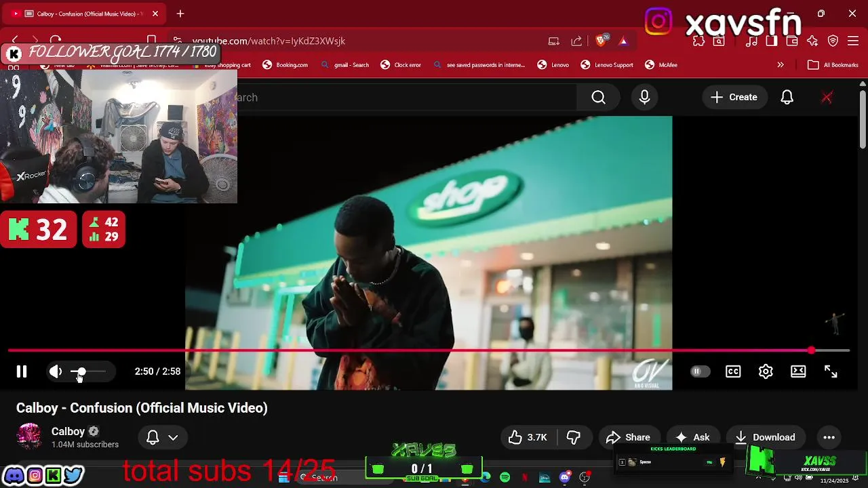Click the video title text
This screenshot has width=868, height=488.
(x=142, y=408)
